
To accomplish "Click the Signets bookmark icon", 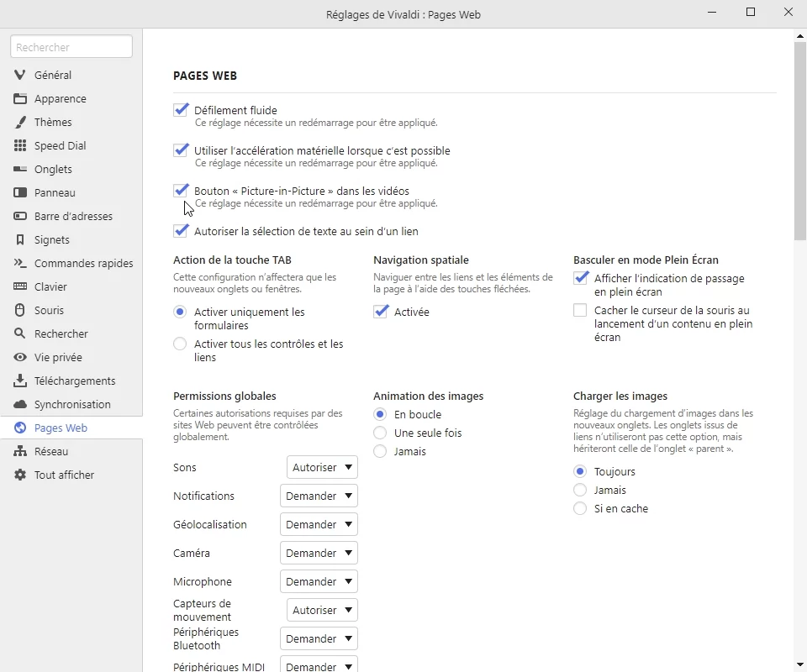I will (x=19, y=239).
